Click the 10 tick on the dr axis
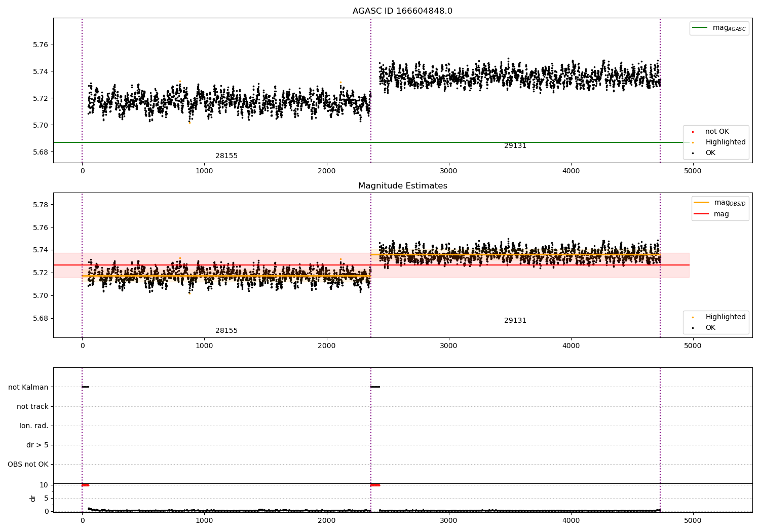760x532 pixels. (x=44, y=485)
